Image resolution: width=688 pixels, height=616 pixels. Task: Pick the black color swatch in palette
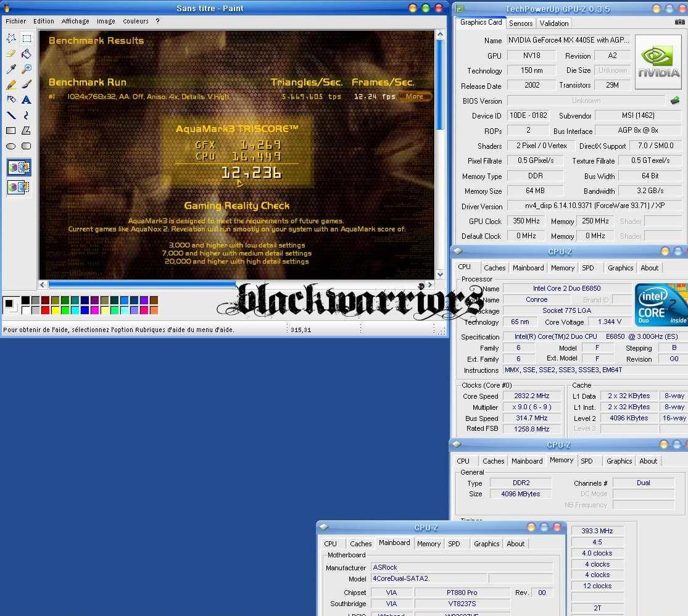coord(25,301)
